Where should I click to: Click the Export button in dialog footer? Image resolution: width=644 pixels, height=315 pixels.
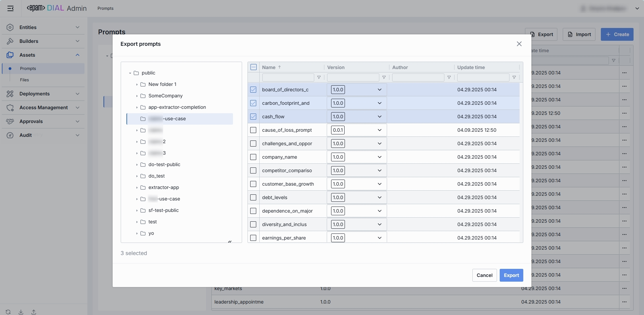[x=511, y=275]
